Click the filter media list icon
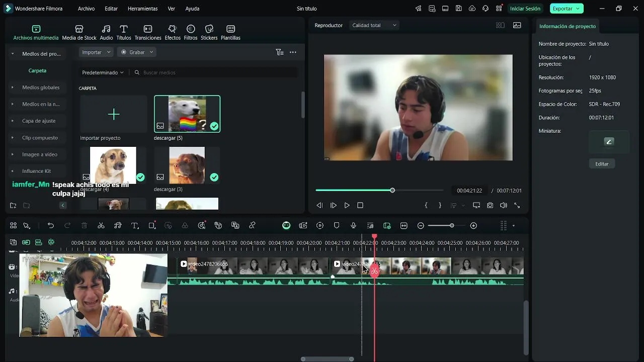 tap(280, 52)
